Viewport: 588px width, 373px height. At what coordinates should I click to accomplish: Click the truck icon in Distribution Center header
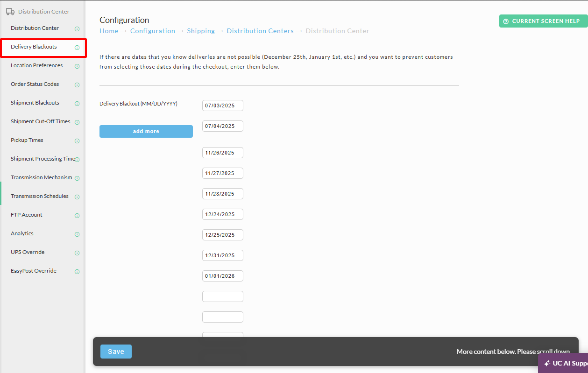(10, 12)
